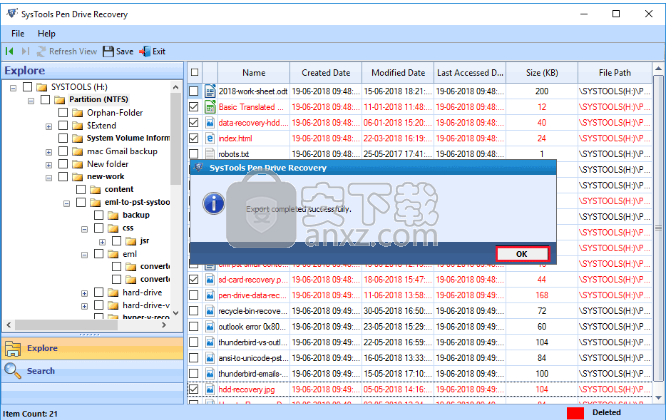Sort by Created Date column header
The width and height of the screenshot is (668, 420).
point(325,73)
